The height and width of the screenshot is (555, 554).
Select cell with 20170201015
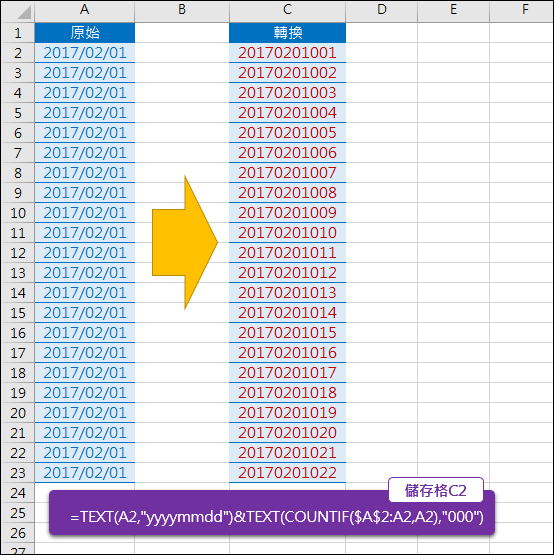[x=287, y=333]
